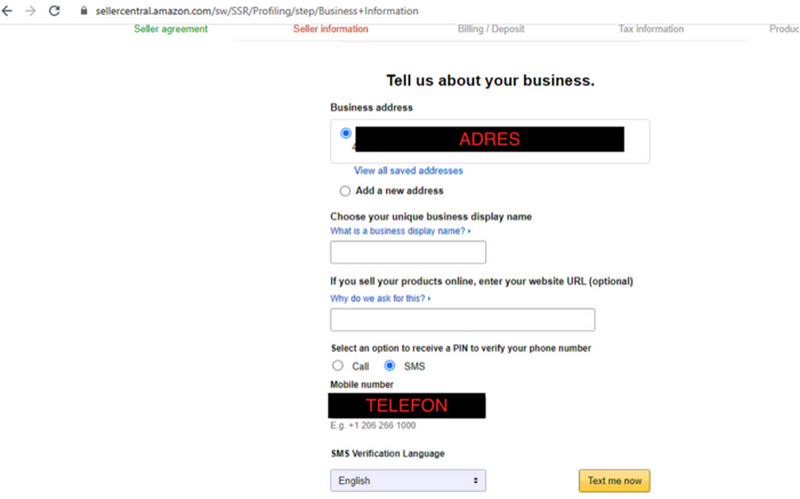The image size is (800, 499).
Task: Open 'What is a business display name?' help
Action: (400, 231)
